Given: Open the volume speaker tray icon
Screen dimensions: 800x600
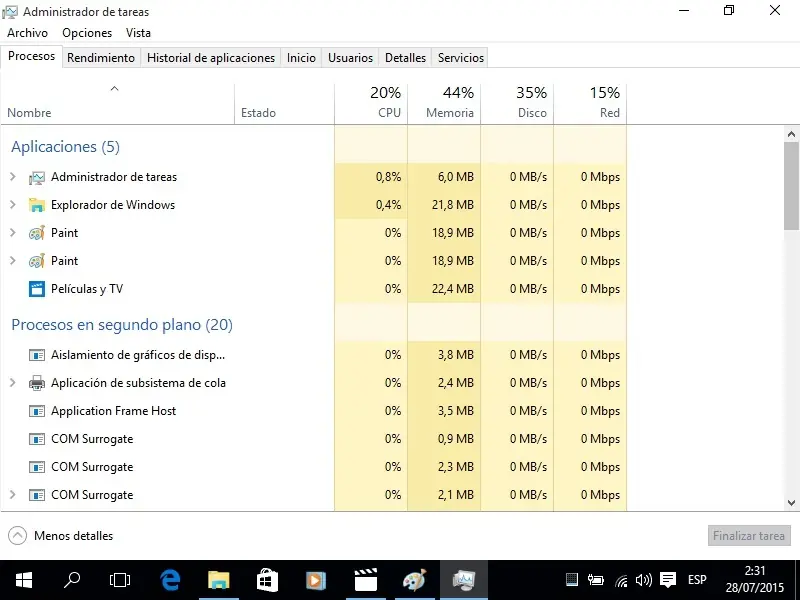Looking at the screenshot, I should 644,580.
